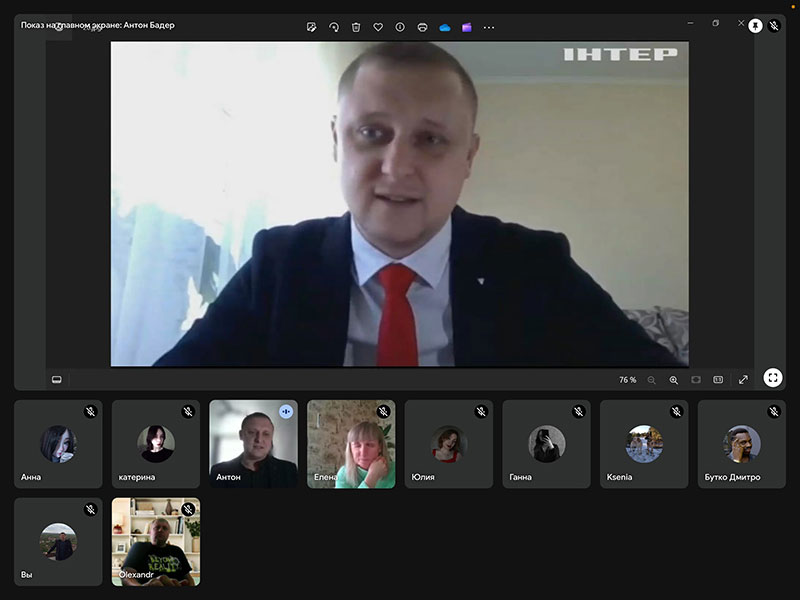This screenshot has height=600, width=800.
Task: Select Анна participant avatar
Action: [59, 444]
